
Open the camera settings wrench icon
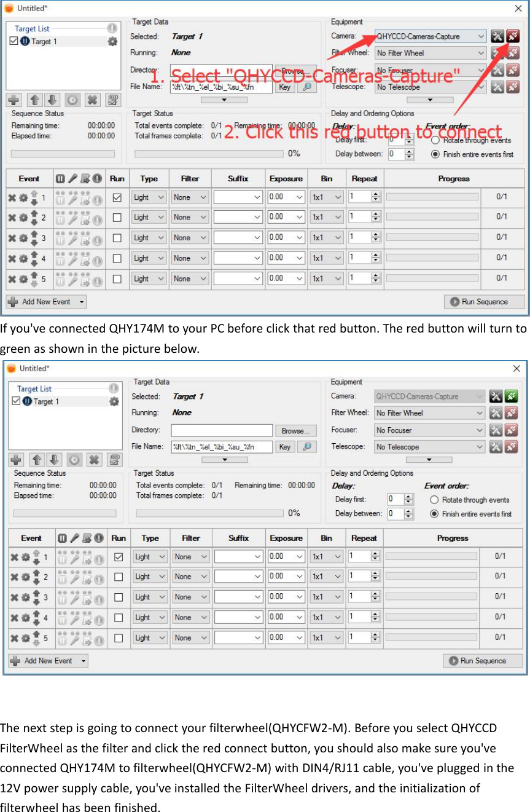497,36
